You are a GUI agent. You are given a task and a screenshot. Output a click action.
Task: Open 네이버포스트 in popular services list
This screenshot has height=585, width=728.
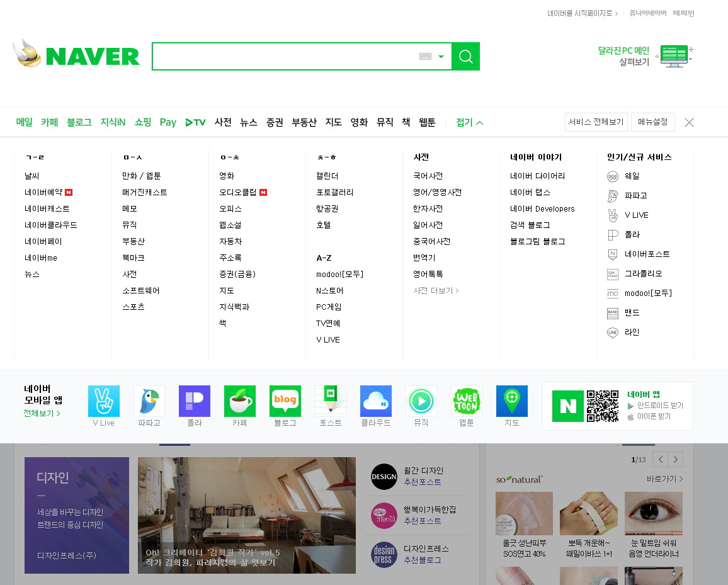[639, 254]
